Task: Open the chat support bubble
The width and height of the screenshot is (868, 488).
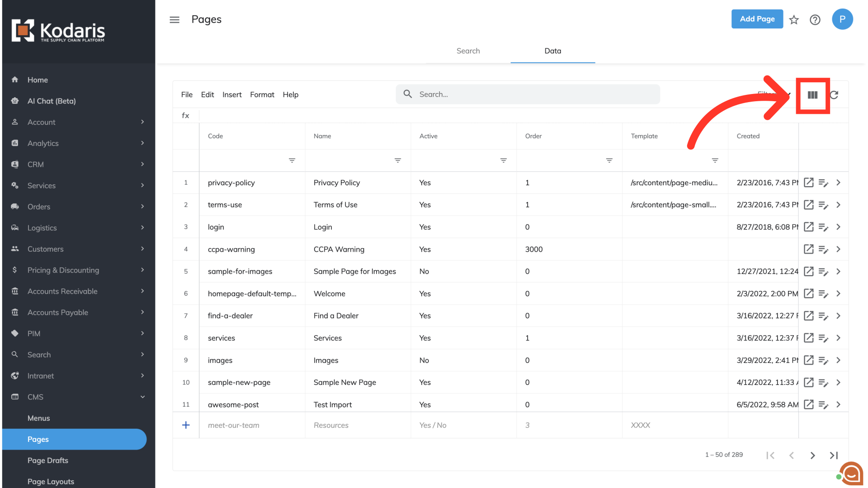Action: [x=851, y=474]
